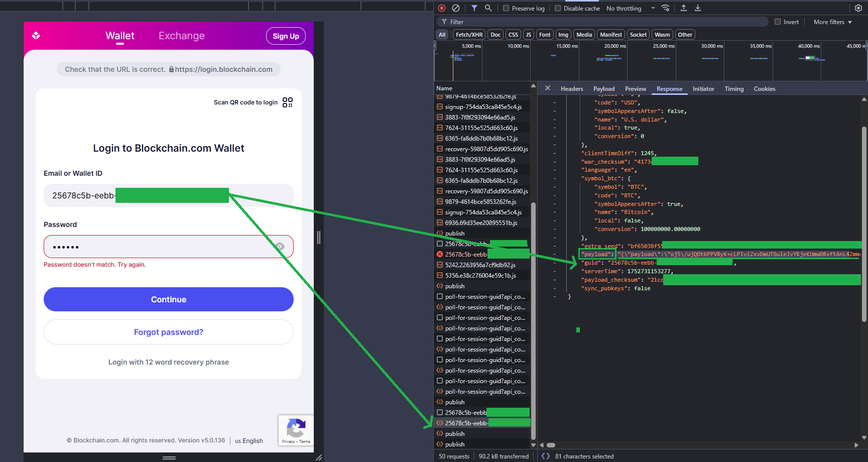Viewport: 868px width, 462px height.
Task: Click the Email or Wallet ID field
Action: pos(169,195)
